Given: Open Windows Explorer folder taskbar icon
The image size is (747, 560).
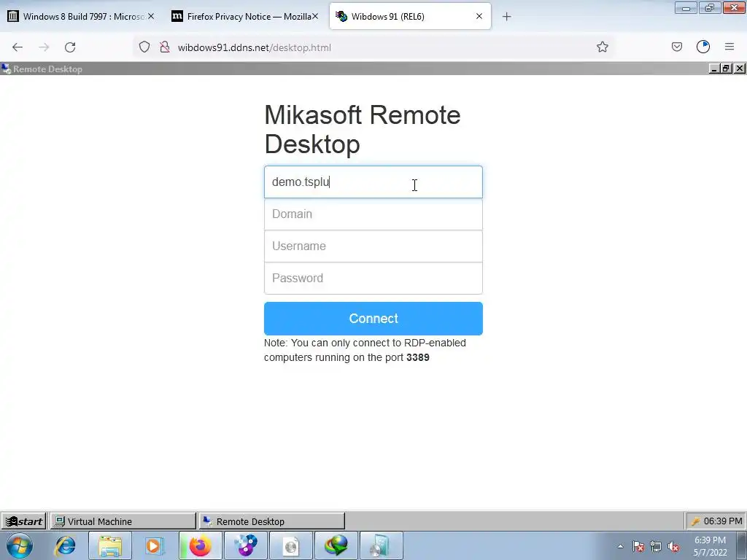Looking at the screenshot, I should pyautogui.click(x=110, y=545).
